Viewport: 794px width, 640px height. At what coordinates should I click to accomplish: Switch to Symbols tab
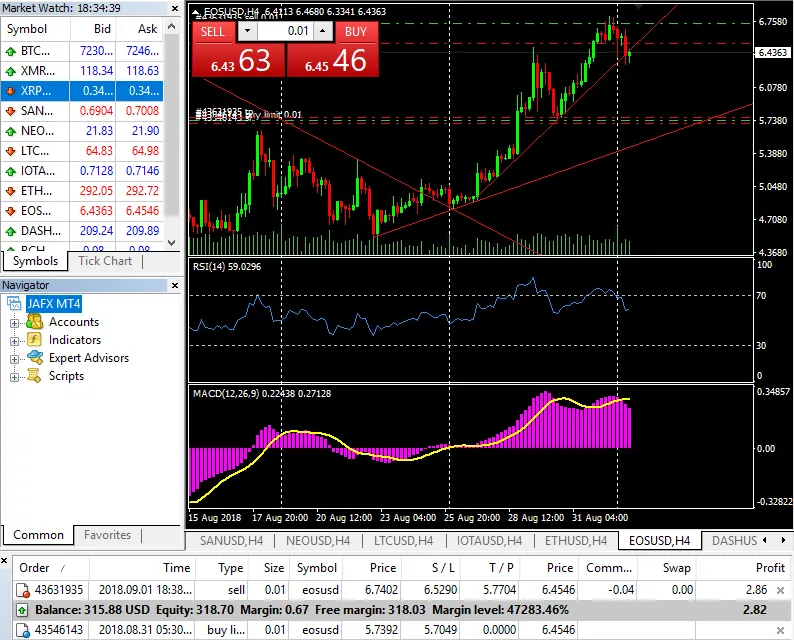(35, 261)
